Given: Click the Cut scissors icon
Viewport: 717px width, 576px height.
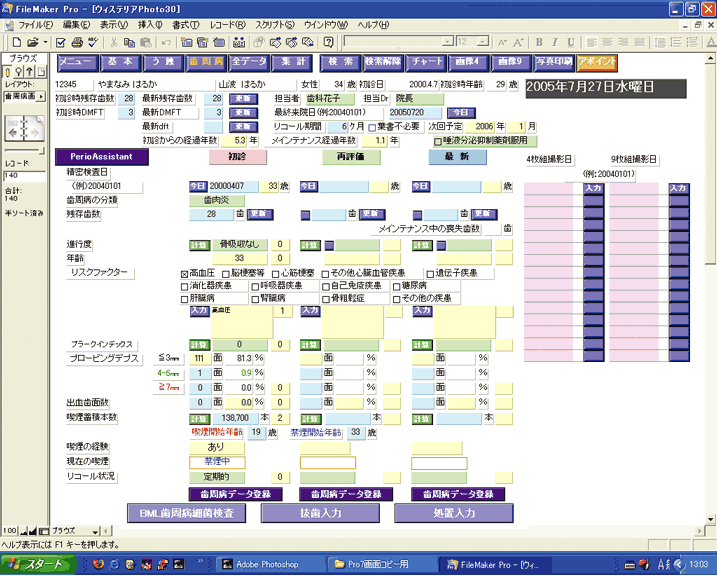Looking at the screenshot, I should (x=115, y=42).
